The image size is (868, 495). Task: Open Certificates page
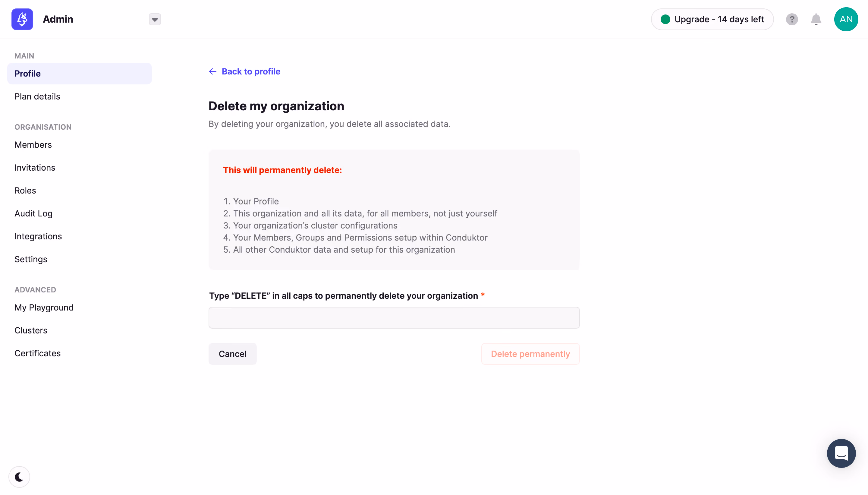click(37, 353)
